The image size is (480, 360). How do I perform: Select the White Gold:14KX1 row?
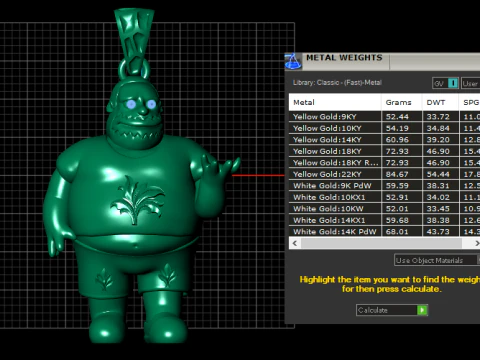tap(385, 220)
